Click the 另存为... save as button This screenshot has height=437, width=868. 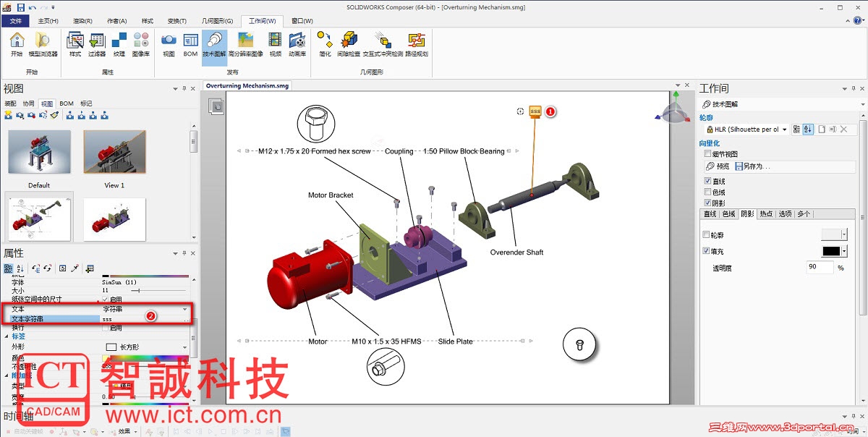tap(752, 166)
